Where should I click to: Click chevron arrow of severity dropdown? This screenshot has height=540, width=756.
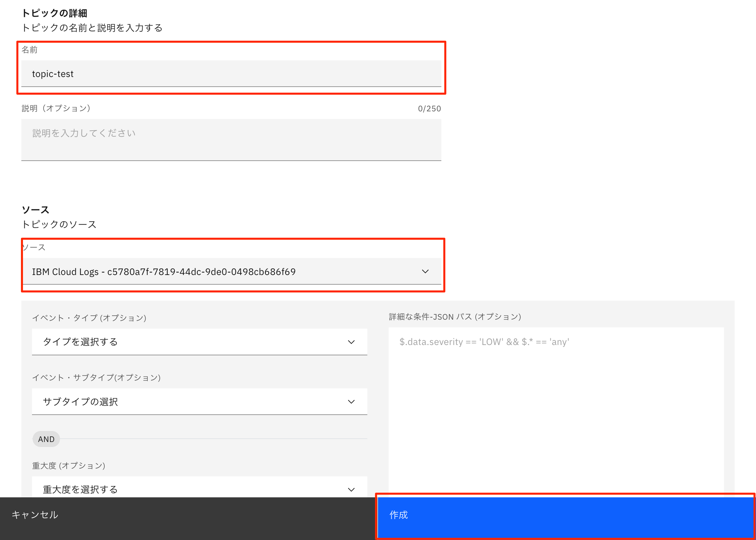coord(351,489)
